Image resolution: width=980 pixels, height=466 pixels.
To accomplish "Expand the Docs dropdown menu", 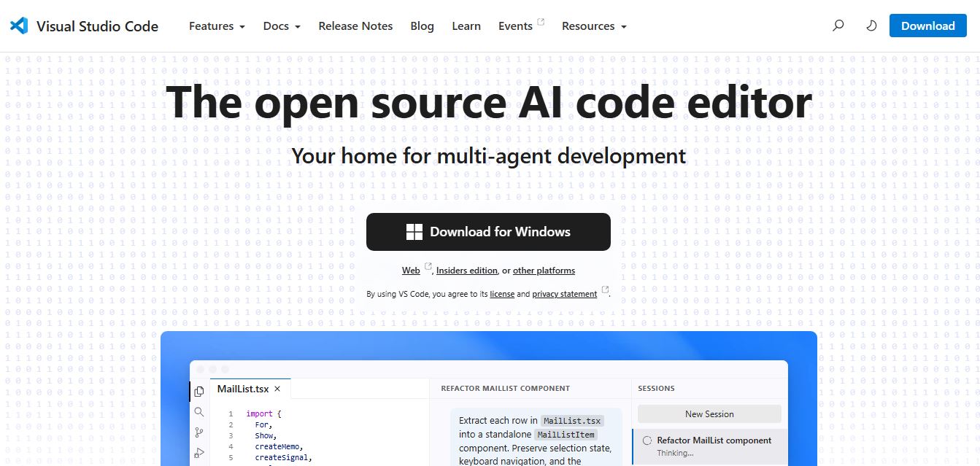I will pyautogui.click(x=282, y=26).
